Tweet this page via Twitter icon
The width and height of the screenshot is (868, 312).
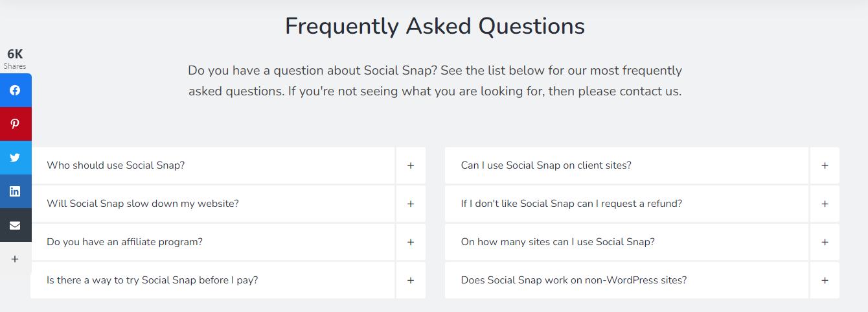point(15,158)
